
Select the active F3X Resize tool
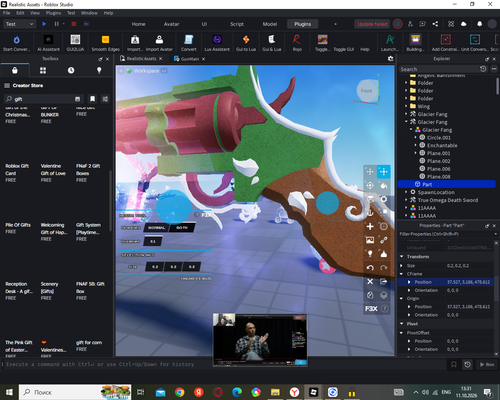(384, 172)
